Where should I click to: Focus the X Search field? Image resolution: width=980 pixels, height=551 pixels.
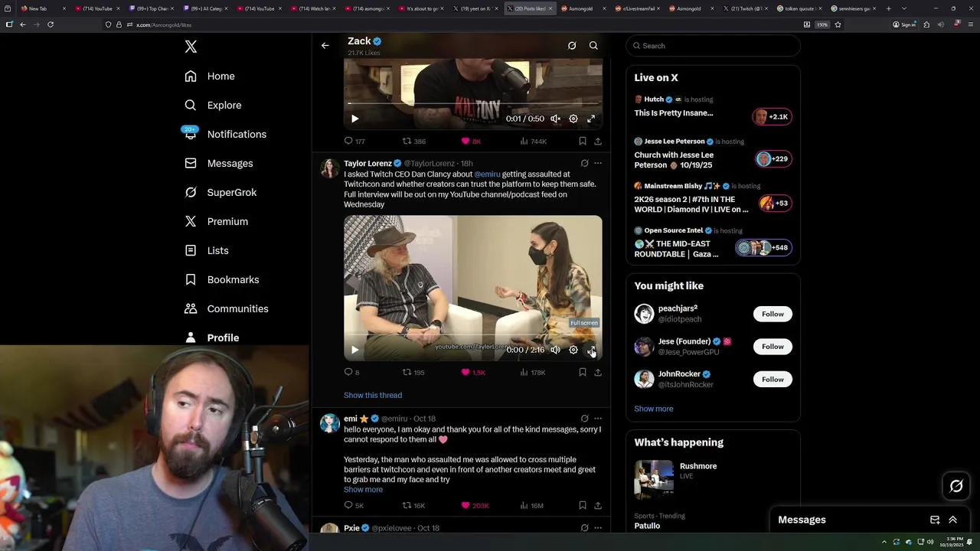(713, 46)
